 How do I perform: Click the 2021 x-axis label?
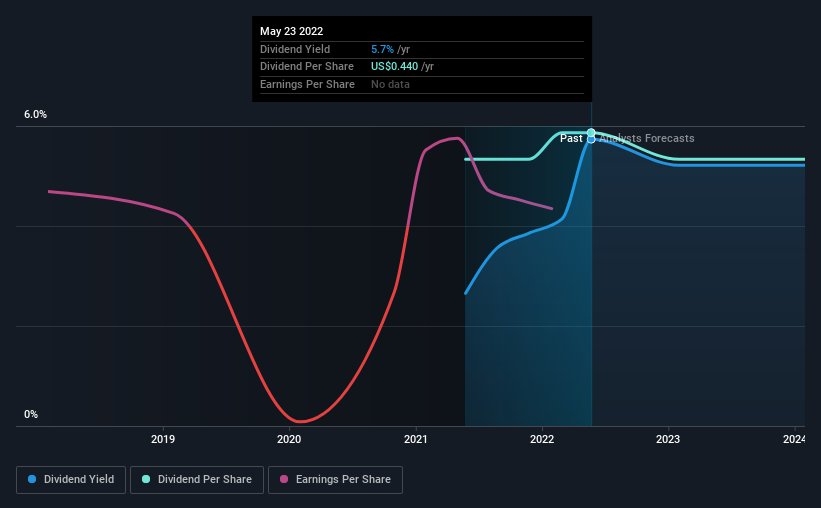(x=416, y=439)
